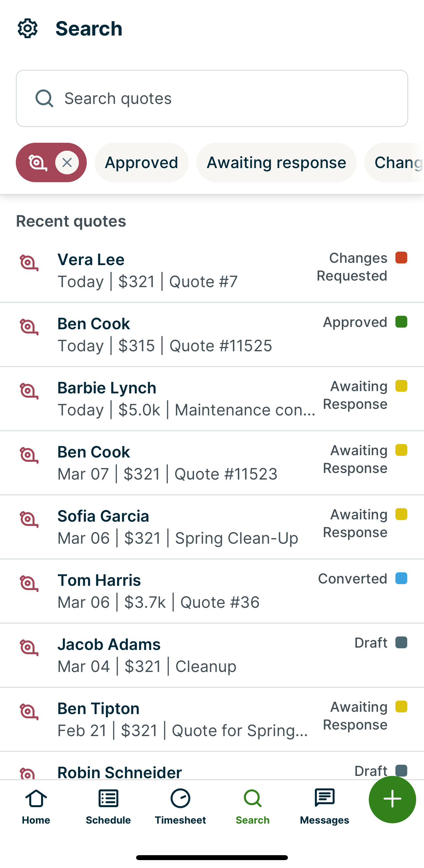The image size is (424, 868).
Task: Open Ben Cook's approved quote #11525
Action: click(x=189, y=335)
